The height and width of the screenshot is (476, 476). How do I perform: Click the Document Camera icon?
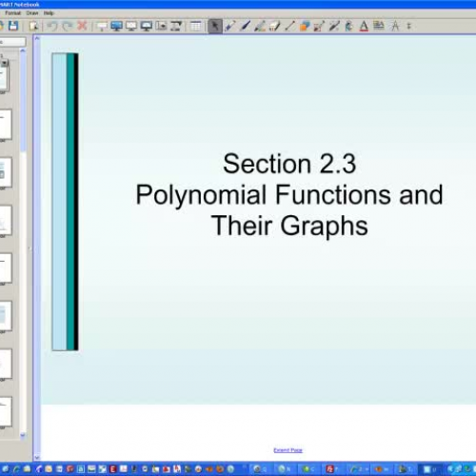tap(176, 26)
